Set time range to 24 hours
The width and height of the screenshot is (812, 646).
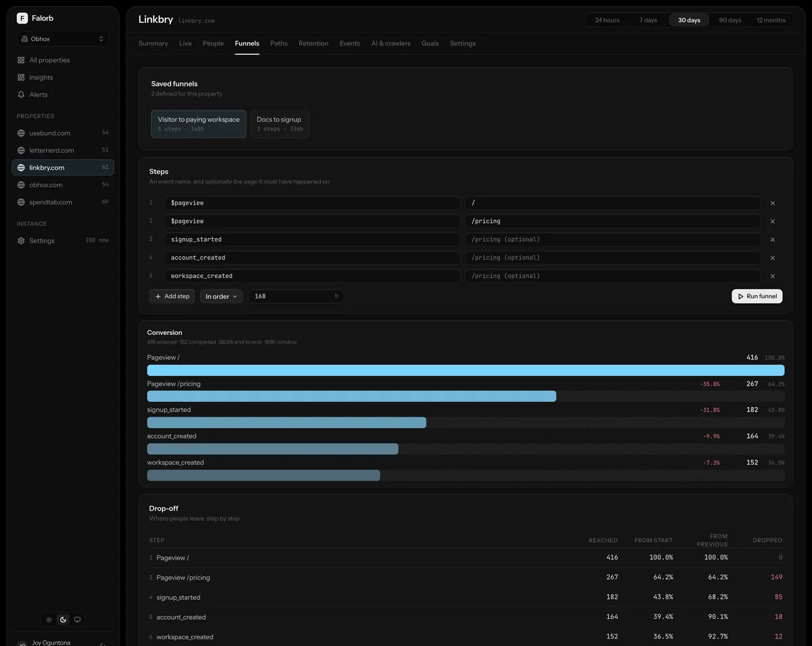click(607, 20)
